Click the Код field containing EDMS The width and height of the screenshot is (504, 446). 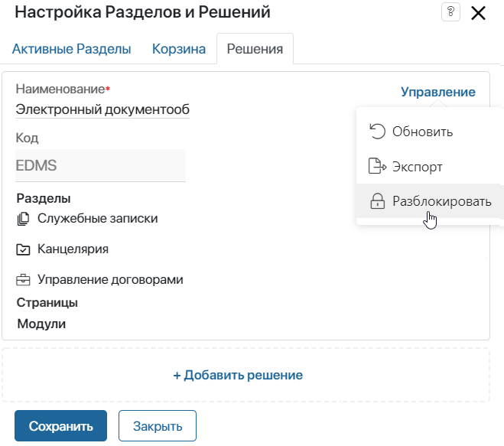(100, 165)
